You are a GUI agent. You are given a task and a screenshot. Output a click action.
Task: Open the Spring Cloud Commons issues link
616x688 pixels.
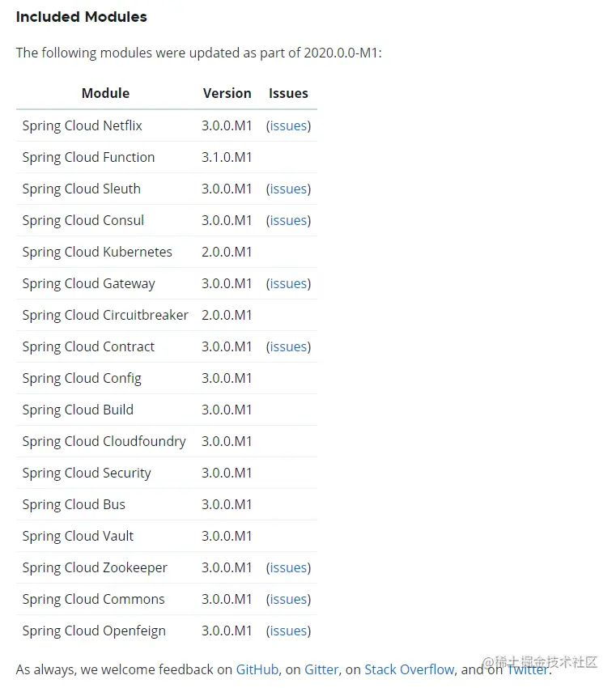(288, 599)
